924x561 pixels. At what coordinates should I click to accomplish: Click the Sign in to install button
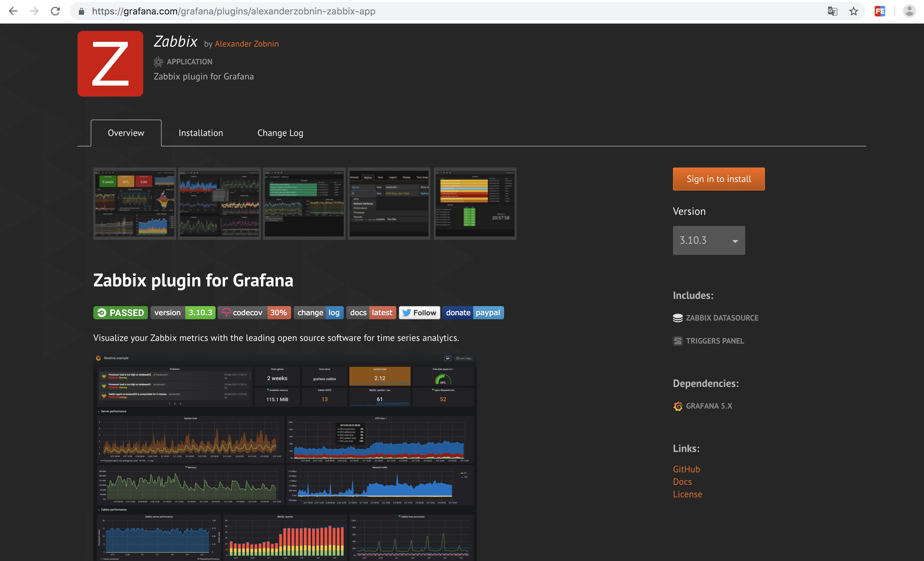click(x=719, y=179)
